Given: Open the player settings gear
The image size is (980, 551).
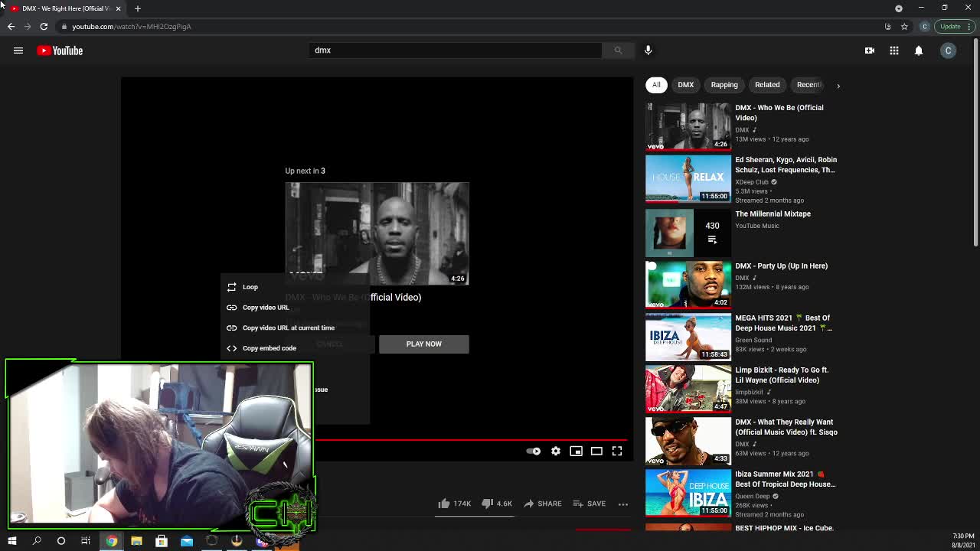Looking at the screenshot, I should pyautogui.click(x=556, y=452).
